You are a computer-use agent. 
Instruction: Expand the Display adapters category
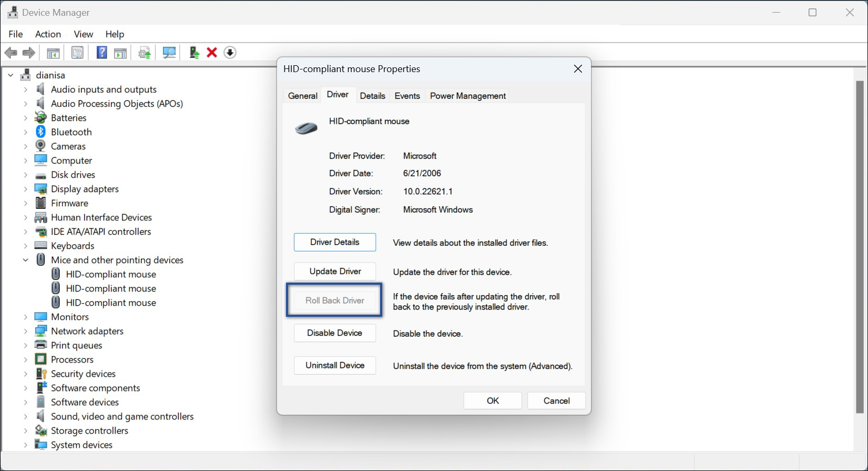click(25, 189)
